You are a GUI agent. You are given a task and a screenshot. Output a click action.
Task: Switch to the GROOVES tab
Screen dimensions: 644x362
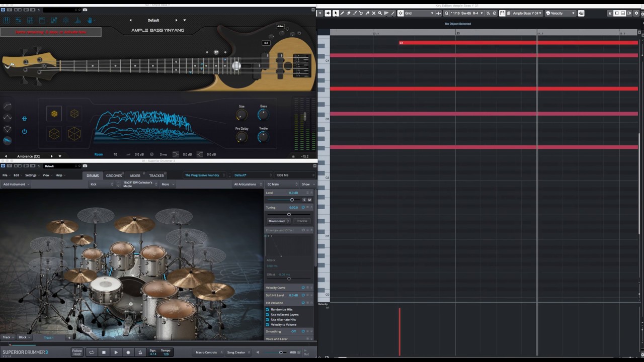point(114,175)
